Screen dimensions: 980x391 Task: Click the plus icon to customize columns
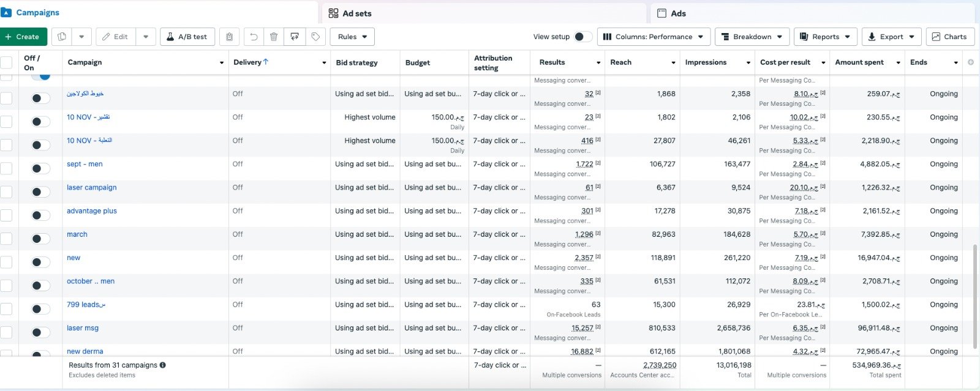[x=970, y=62]
